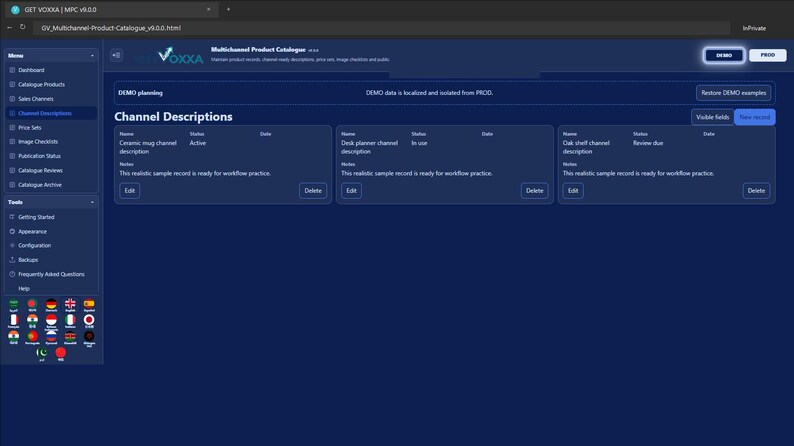Switch language with the Saudi Arabia flag
794x446 pixels.
[14, 305]
